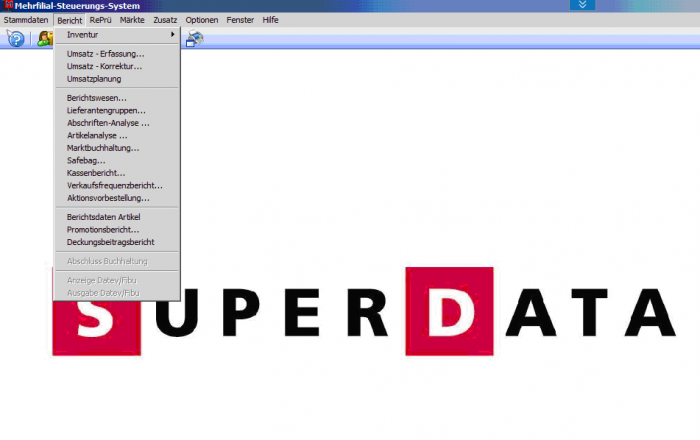Open the Hilfe menu
The height and width of the screenshot is (440, 700).
270,20
